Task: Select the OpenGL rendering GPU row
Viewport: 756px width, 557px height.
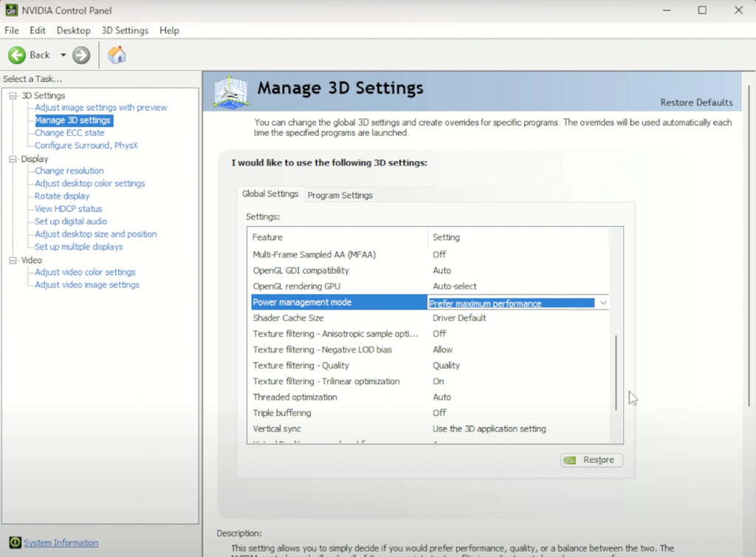Action: coord(430,287)
